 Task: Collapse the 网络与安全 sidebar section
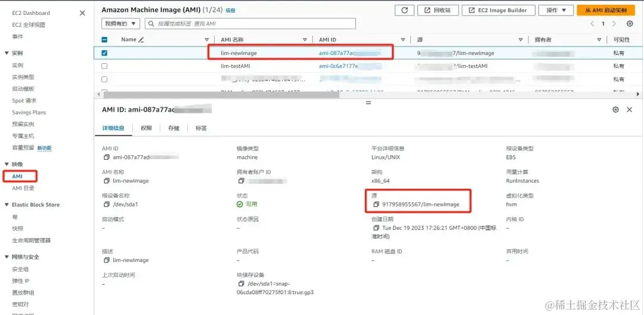coord(6,257)
